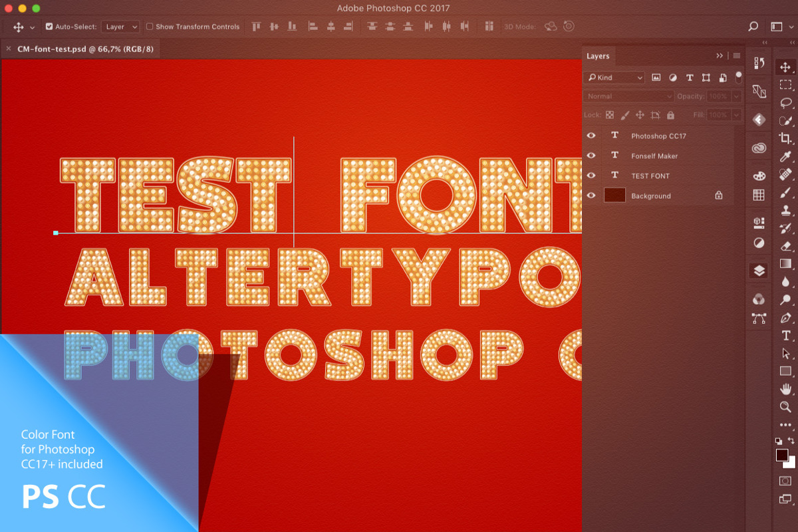
Task: Click the Layers panel tab
Action: [x=598, y=57]
